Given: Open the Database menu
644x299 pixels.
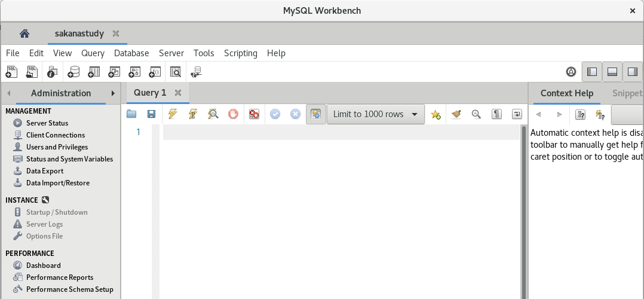Looking at the screenshot, I should [x=131, y=53].
